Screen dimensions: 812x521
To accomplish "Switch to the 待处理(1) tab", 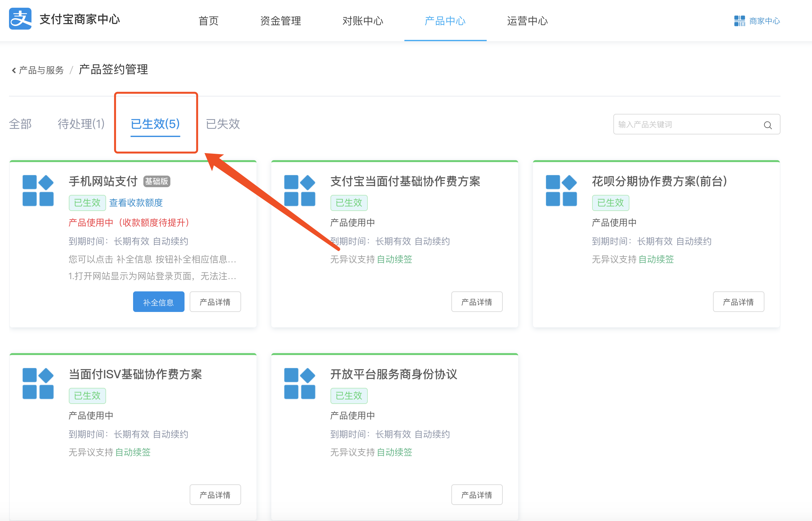I will tap(81, 124).
